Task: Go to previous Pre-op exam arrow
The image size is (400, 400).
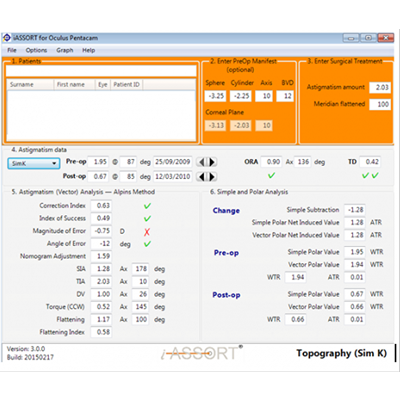Action: click(x=201, y=162)
